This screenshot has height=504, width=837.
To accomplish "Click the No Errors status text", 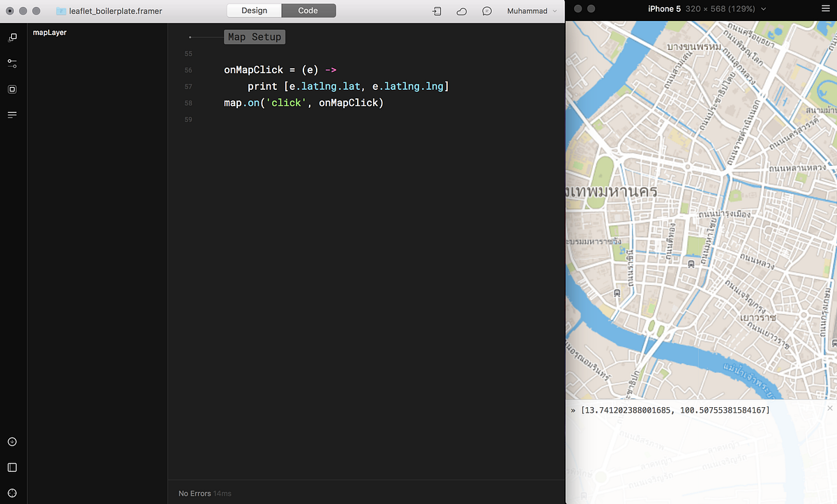I will coord(194,493).
